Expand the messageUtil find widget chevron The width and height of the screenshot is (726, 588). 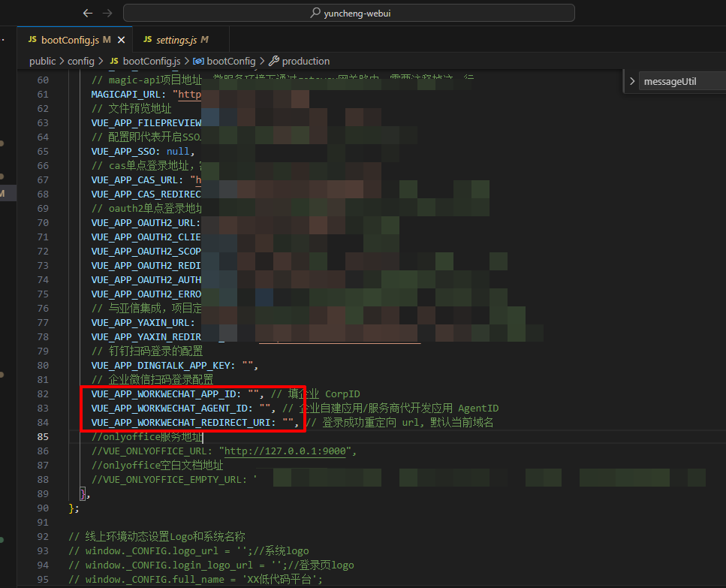[632, 82]
